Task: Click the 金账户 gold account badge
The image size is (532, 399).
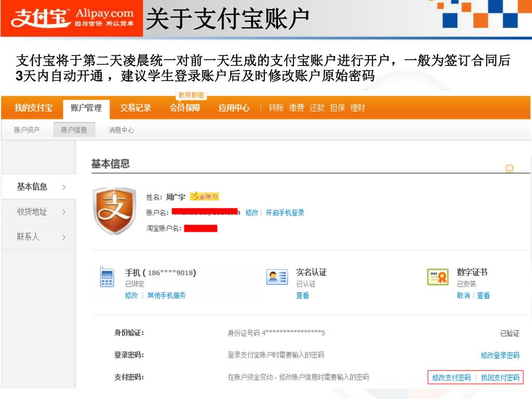Action: pyautogui.click(x=204, y=196)
